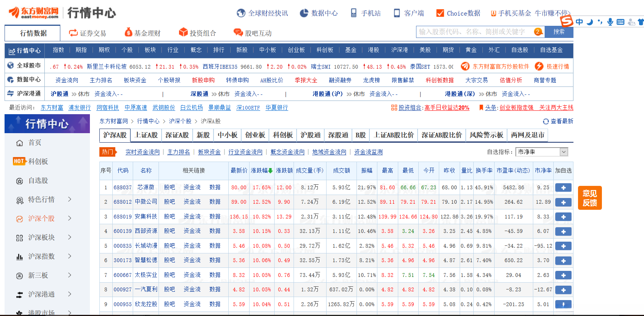Open the 手机站 phone icon

click(x=353, y=13)
